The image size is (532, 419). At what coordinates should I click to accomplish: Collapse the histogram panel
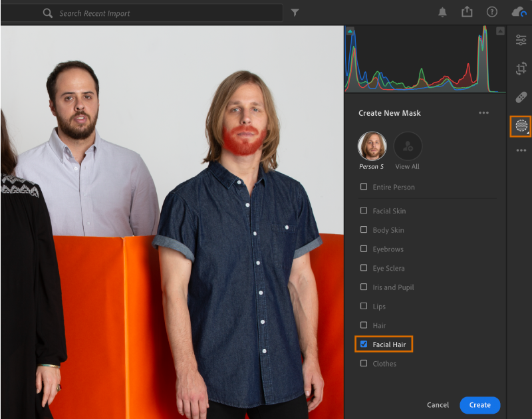(x=501, y=30)
